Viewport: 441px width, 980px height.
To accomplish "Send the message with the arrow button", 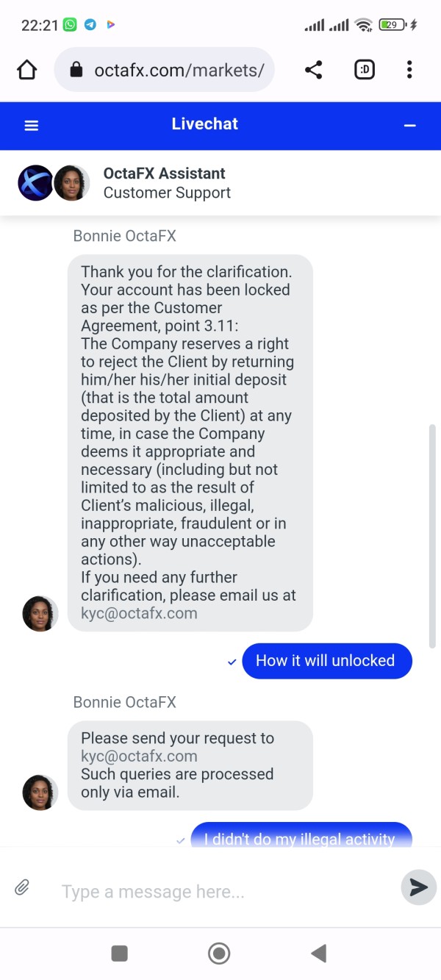I will 418,887.
